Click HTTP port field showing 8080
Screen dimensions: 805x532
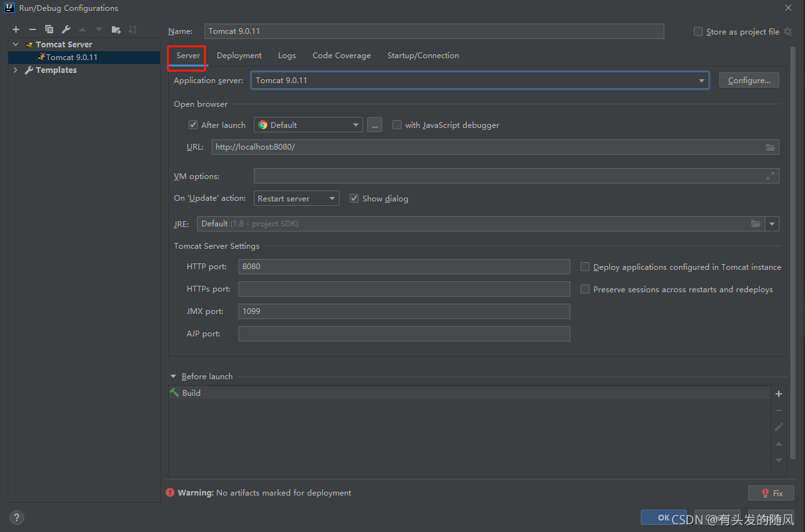click(404, 267)
